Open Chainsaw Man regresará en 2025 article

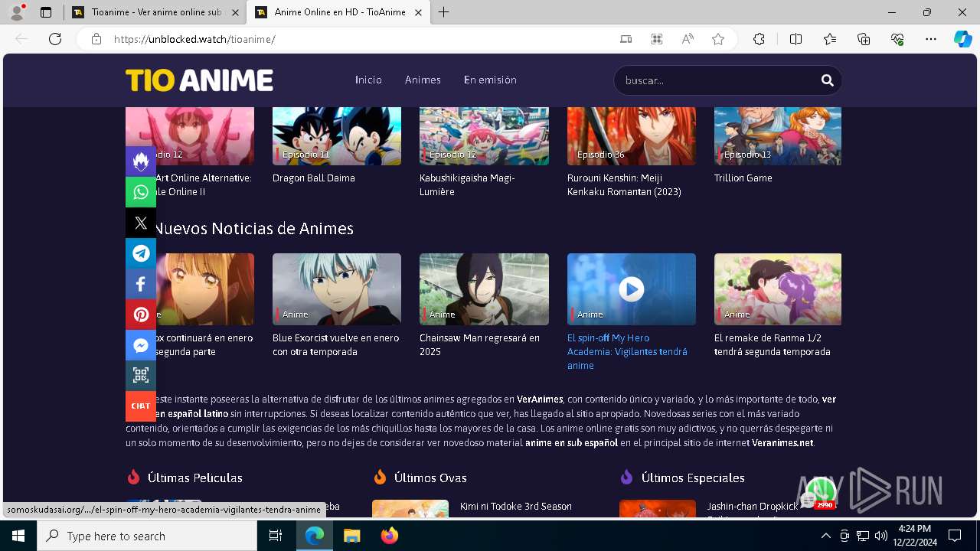[x=479, y=344]
